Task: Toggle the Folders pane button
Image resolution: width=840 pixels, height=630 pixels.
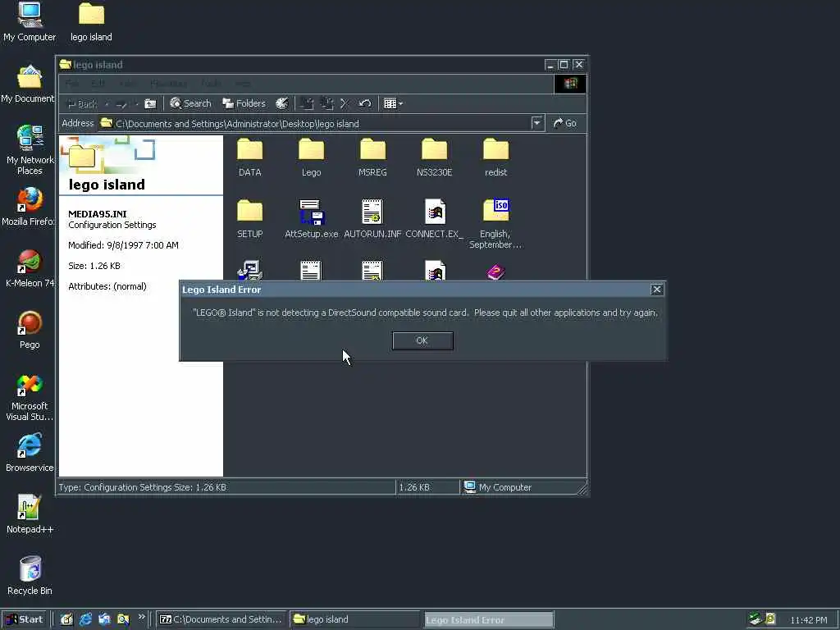Action: [x=244, y=103]
